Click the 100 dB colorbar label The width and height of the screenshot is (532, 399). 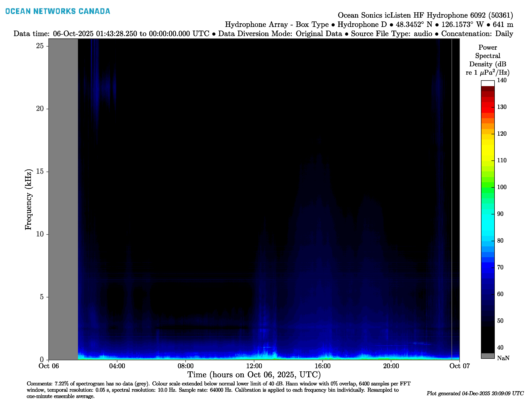(x=502, y=187)
